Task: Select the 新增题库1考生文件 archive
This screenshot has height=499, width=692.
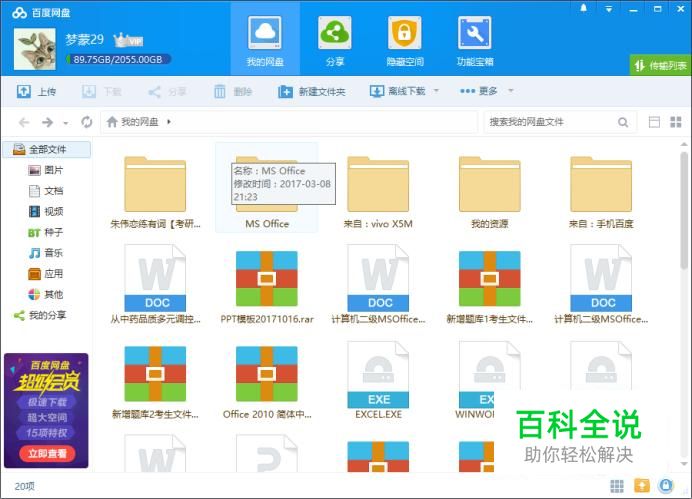Action: (x=489, y=287)
